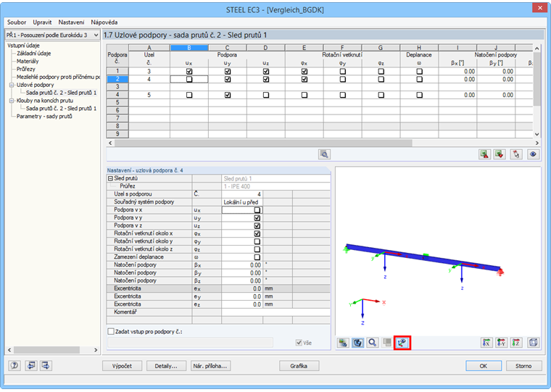Cancel with the Storno button
The height and width of the screenshot is (392, 551).
coord(523,366)
